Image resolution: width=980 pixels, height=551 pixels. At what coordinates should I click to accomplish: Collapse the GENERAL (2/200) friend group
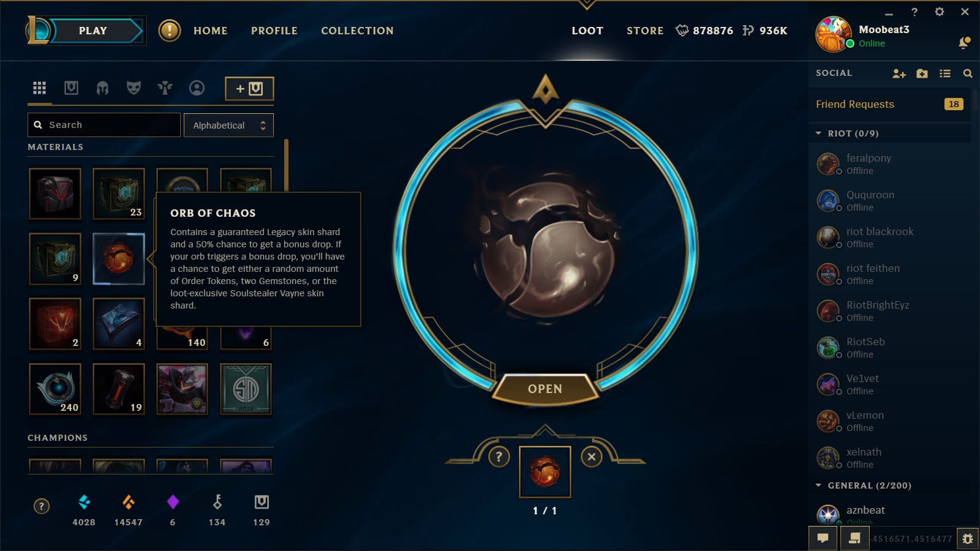pos(818,485)
